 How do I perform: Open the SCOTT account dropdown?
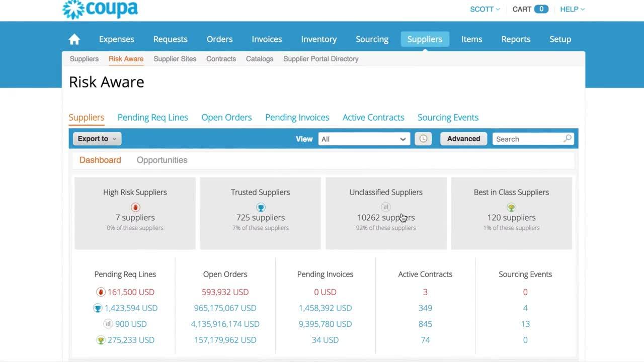(484, 9)
